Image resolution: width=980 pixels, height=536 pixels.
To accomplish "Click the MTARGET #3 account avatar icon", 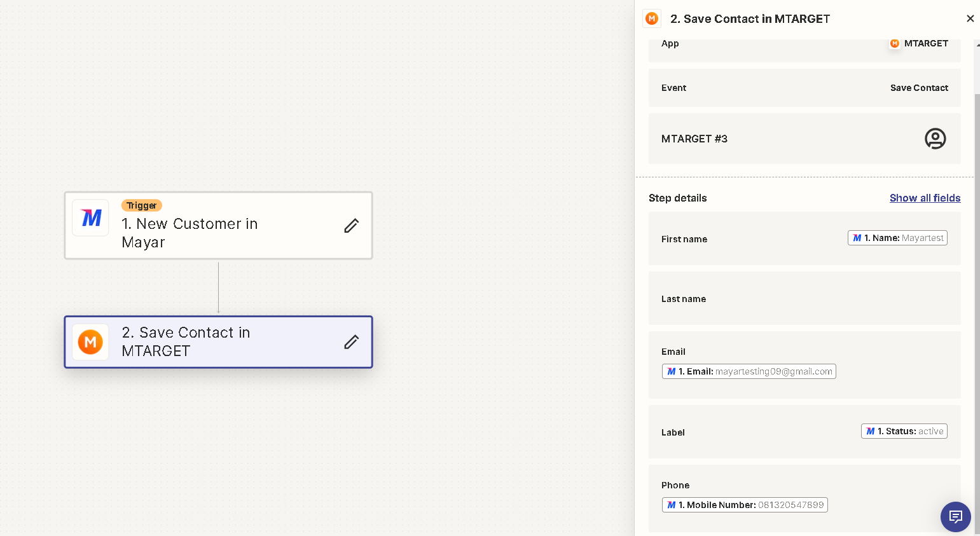I will [935, 139].
